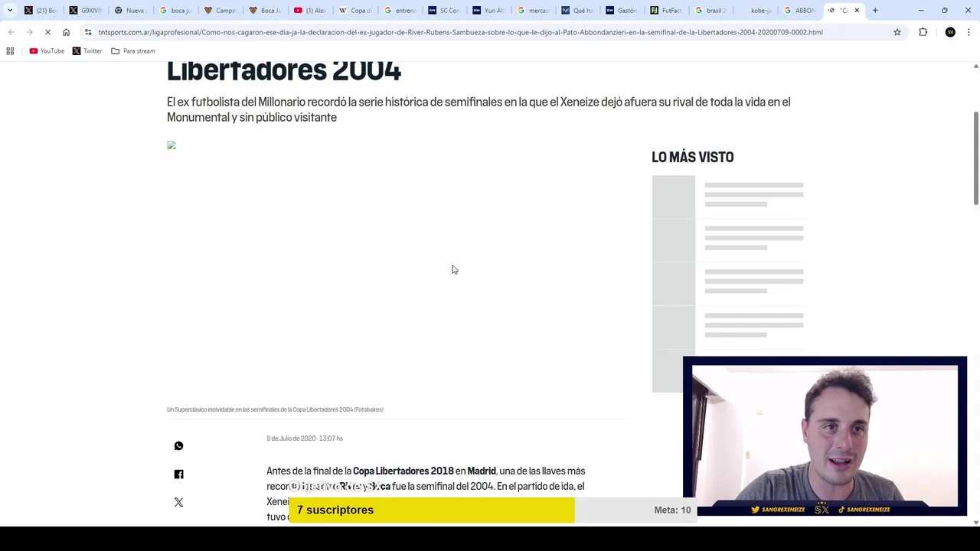Open a new browser tab
Viewport: 980px width, 551px height.
[x=875, y=10]
